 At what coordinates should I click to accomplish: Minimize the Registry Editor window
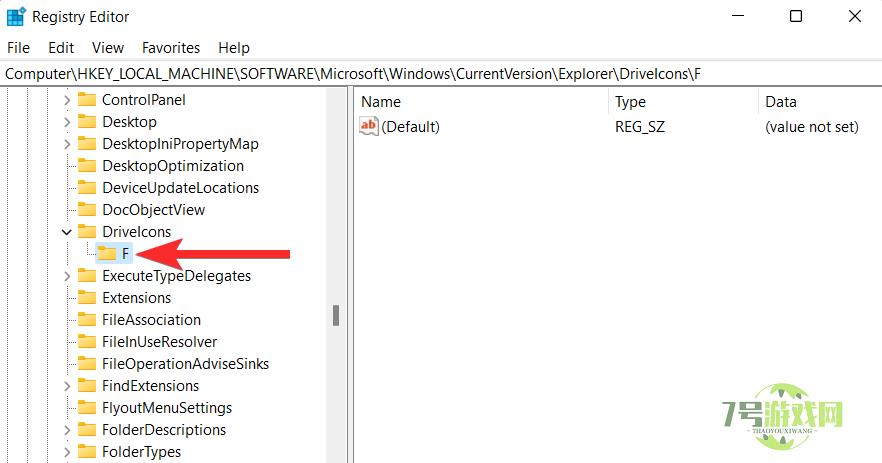(x=738, y=16)
